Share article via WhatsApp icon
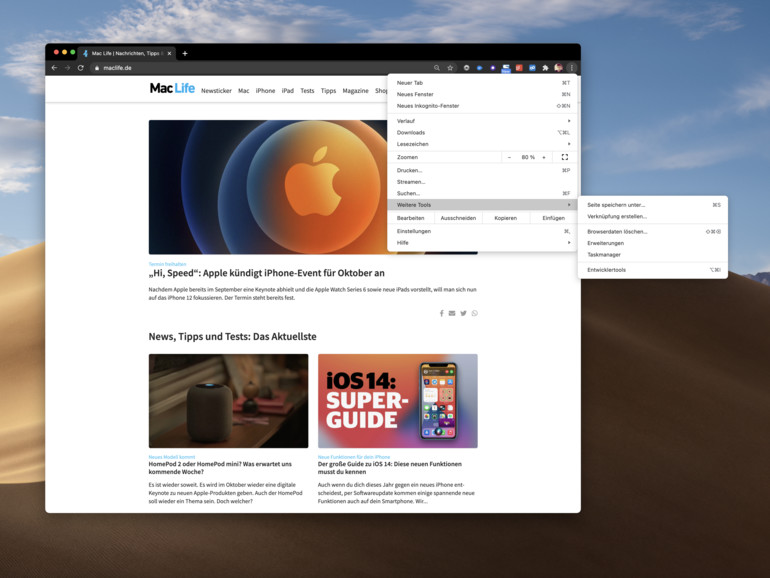 [474, 313]
